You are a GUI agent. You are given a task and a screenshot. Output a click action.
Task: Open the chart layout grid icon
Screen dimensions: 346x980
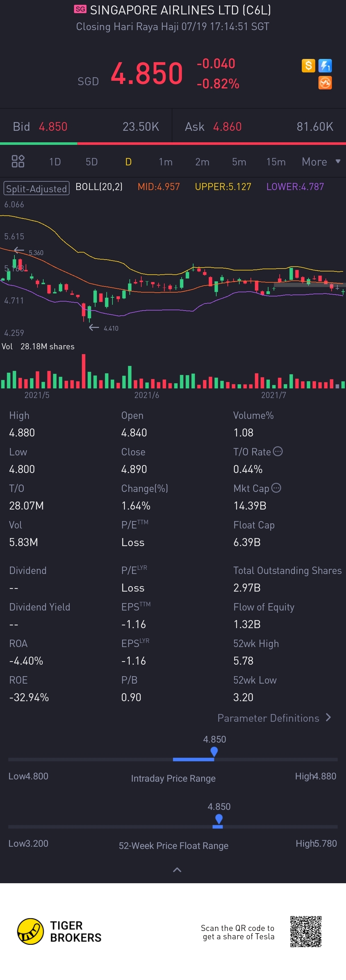pyautogui.click(x=18, y=161)
